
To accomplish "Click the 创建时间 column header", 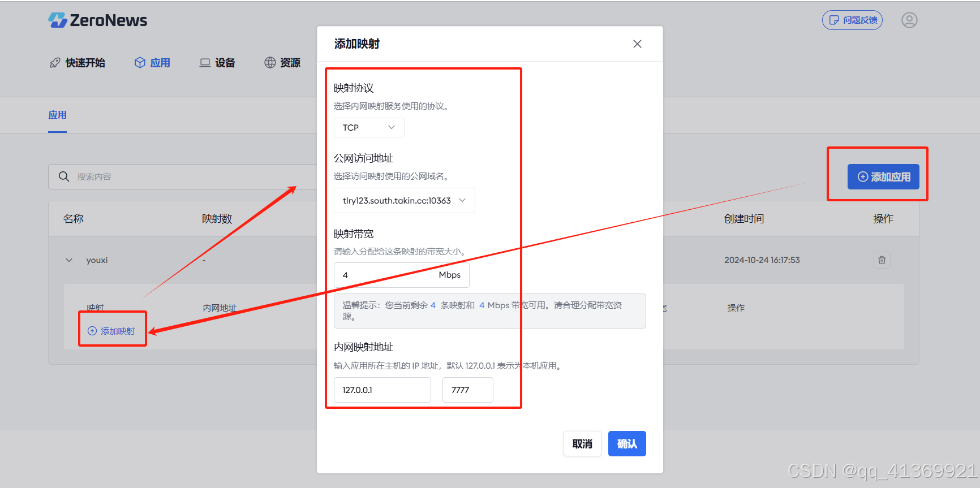I will coord(744,219).
